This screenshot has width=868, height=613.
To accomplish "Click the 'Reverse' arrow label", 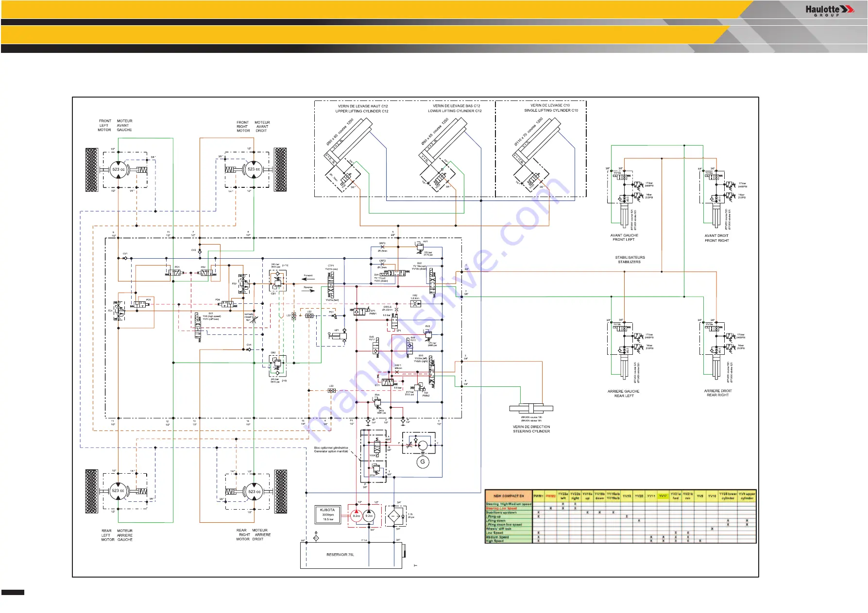I will pyautogui.click(x=308, y=287).
